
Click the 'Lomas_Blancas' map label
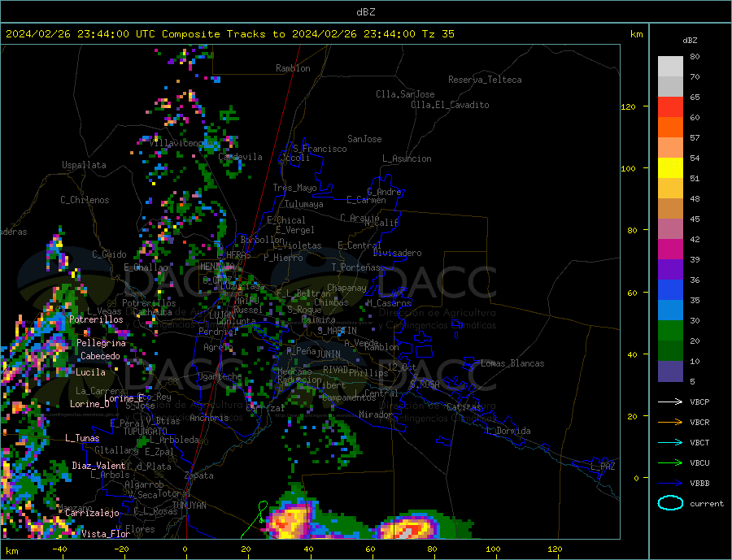click(x=512, y=363)
